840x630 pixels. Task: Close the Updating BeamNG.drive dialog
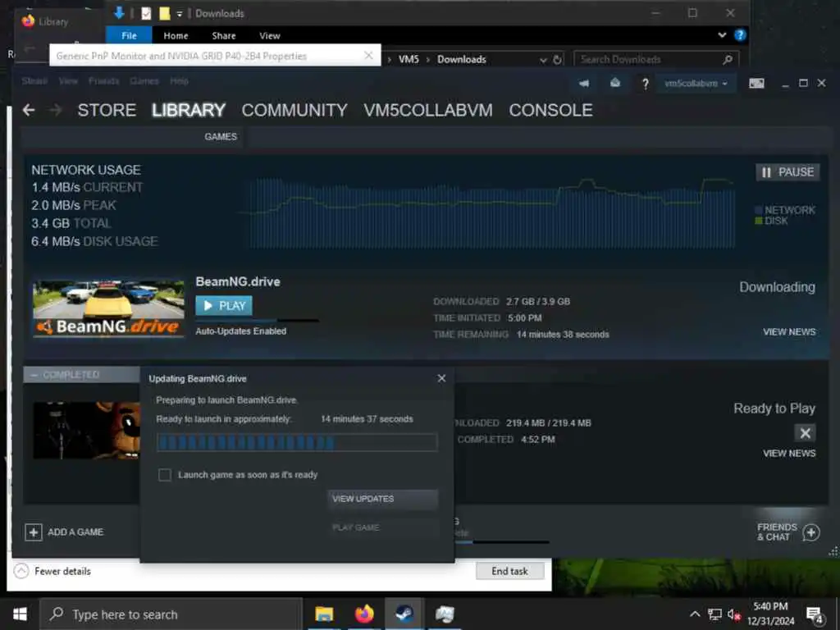441,378
